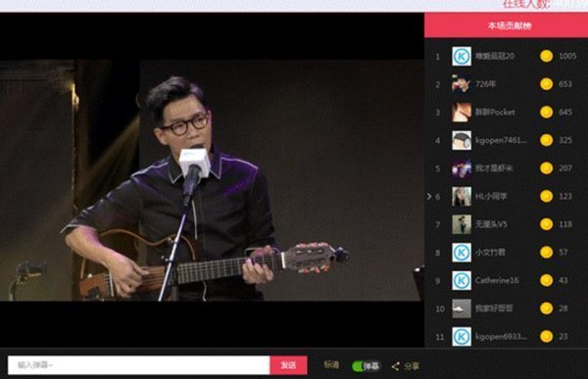This screenshot has height=379, width=588.
Task: Open the kgopen6933 K logo avatar
Action: [462, 337]
